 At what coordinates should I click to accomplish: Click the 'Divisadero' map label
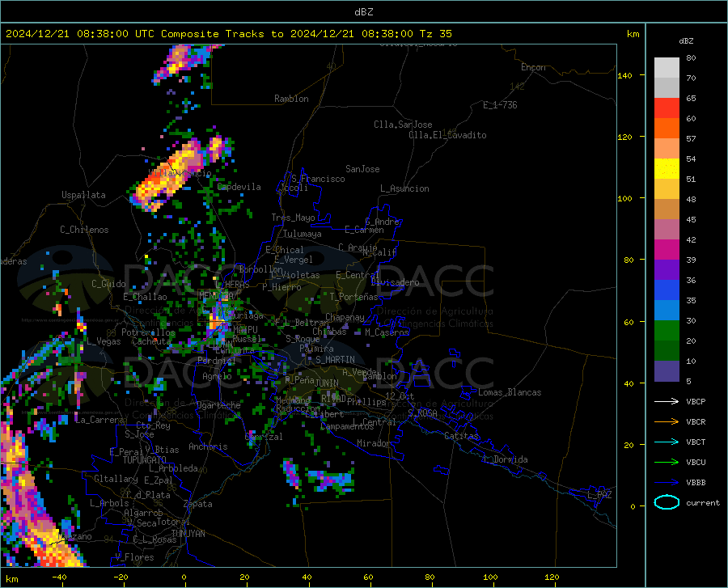[395, 282]
